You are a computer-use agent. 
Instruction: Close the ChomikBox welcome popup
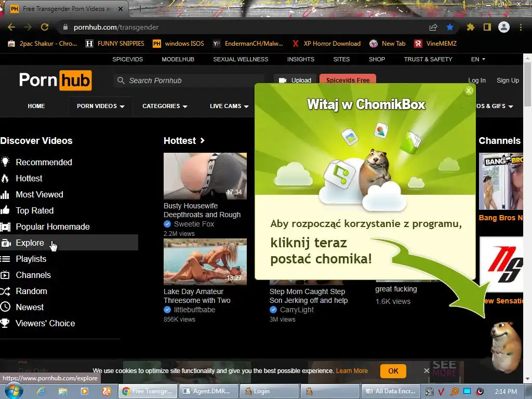point(469,90)
